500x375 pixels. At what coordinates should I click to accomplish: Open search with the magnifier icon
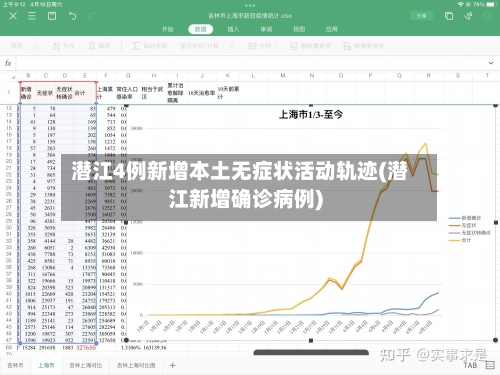pyautogui.click(x=487, y=16)
